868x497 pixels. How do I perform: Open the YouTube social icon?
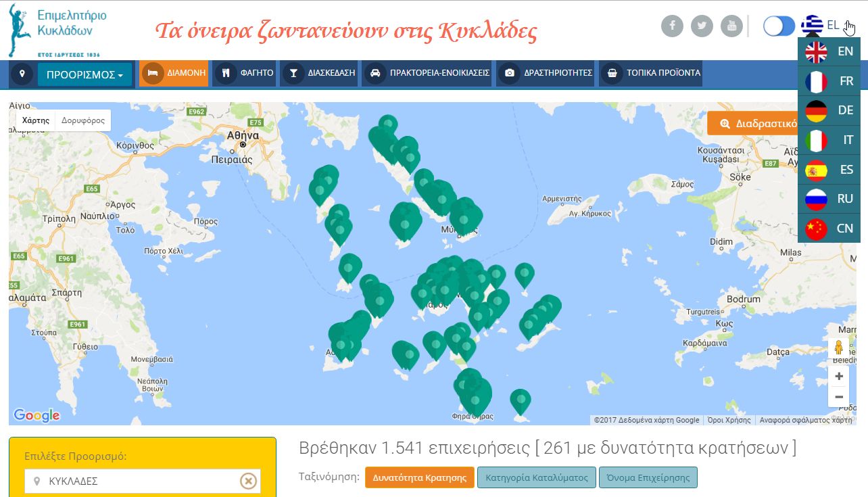point(731,26)
